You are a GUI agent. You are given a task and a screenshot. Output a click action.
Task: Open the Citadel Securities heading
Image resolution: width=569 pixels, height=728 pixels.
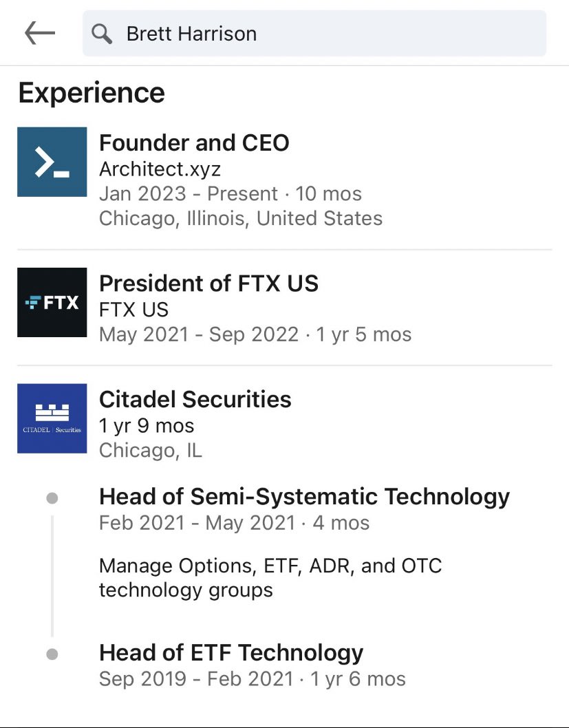pos(195,399)
